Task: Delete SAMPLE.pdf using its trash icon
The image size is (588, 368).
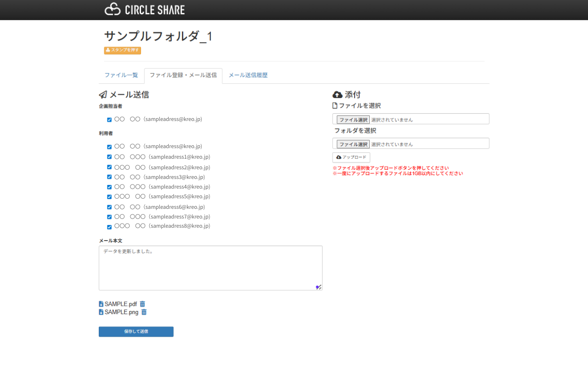Action: 142,304
